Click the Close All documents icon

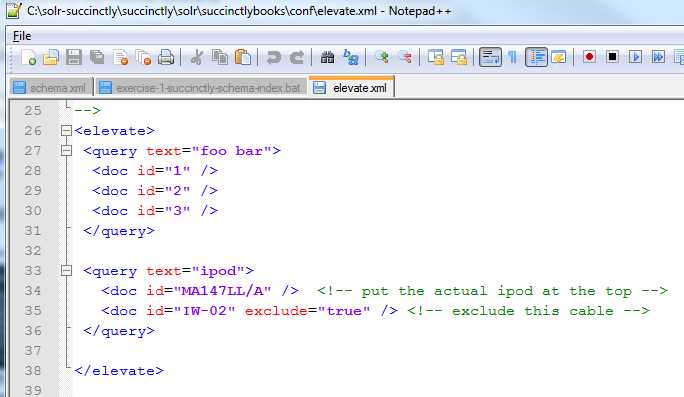coord(143,58)
